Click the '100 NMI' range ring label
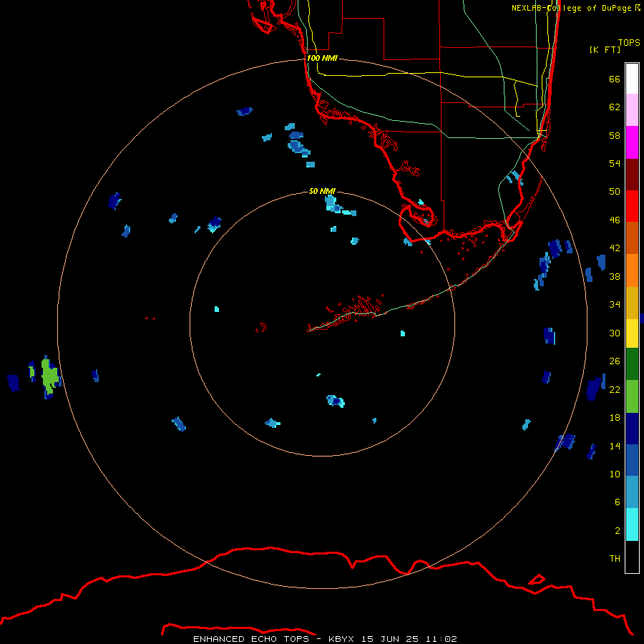 [x=322, y=58]
